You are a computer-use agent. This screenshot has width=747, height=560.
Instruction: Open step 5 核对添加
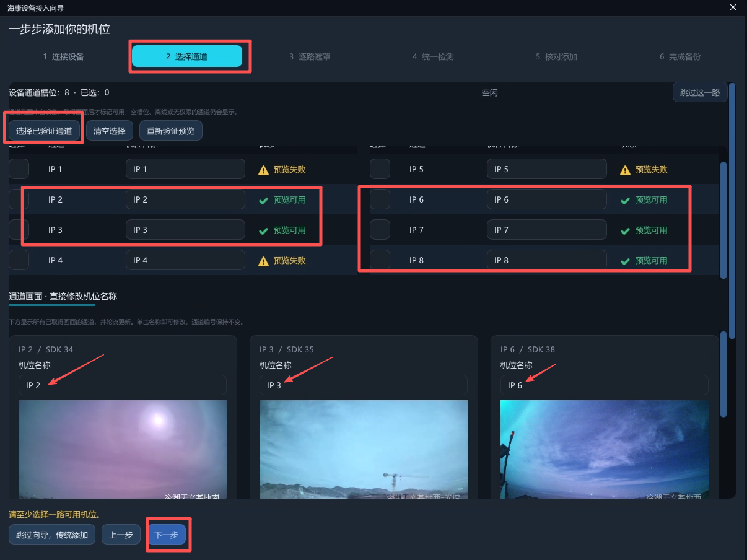coord(556,56)
